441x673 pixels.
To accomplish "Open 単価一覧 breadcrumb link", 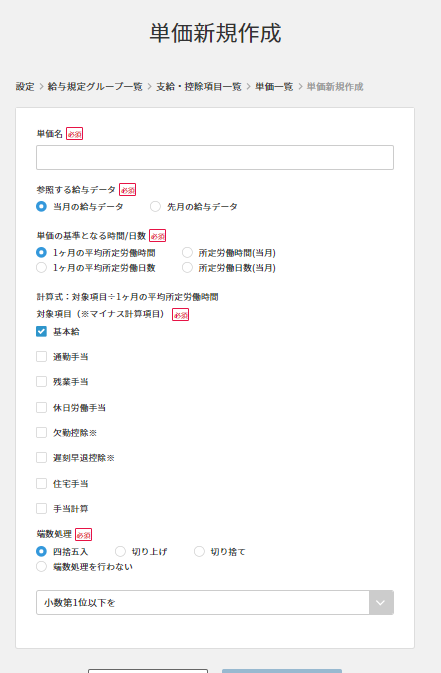I will click(x=274, y=87).
